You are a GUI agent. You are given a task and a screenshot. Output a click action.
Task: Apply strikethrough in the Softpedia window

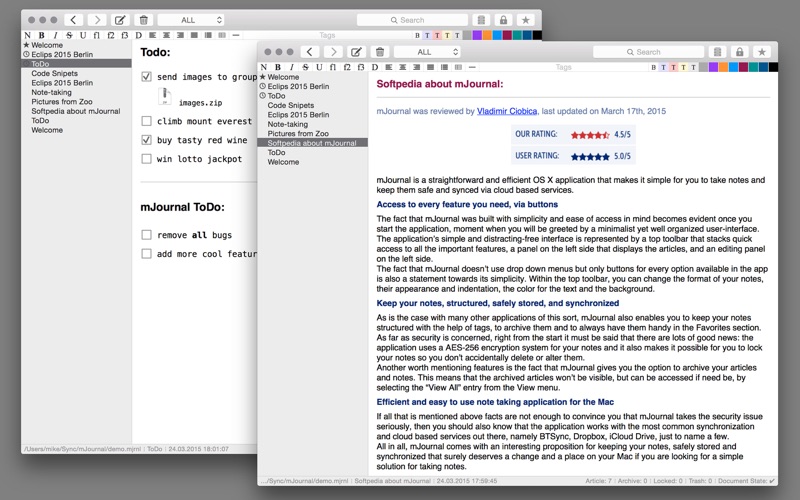click(x=305, y=67)
